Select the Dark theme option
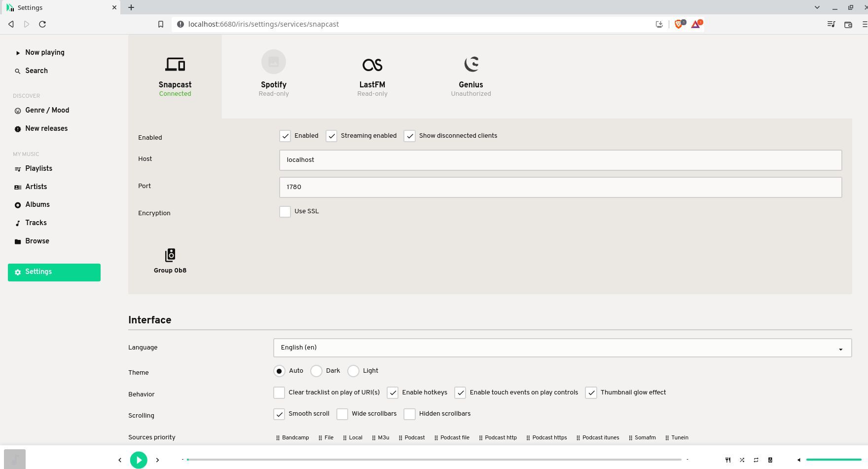 point(316,371)
